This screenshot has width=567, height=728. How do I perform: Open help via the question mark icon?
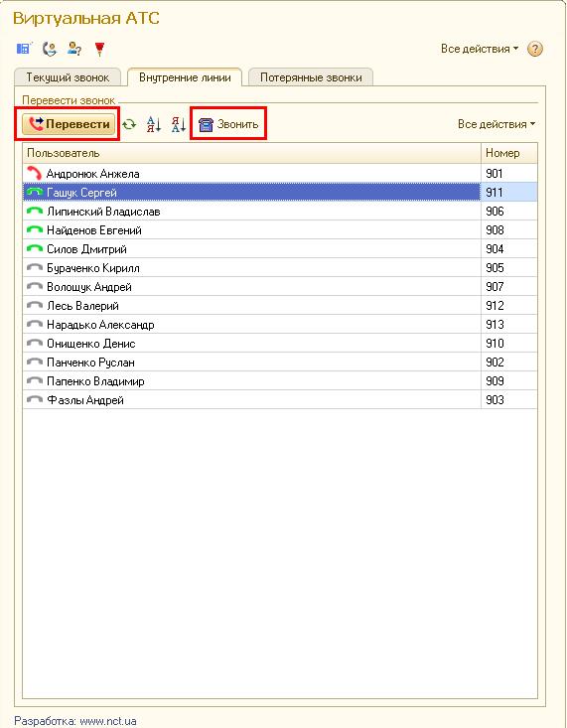[535, 49]
